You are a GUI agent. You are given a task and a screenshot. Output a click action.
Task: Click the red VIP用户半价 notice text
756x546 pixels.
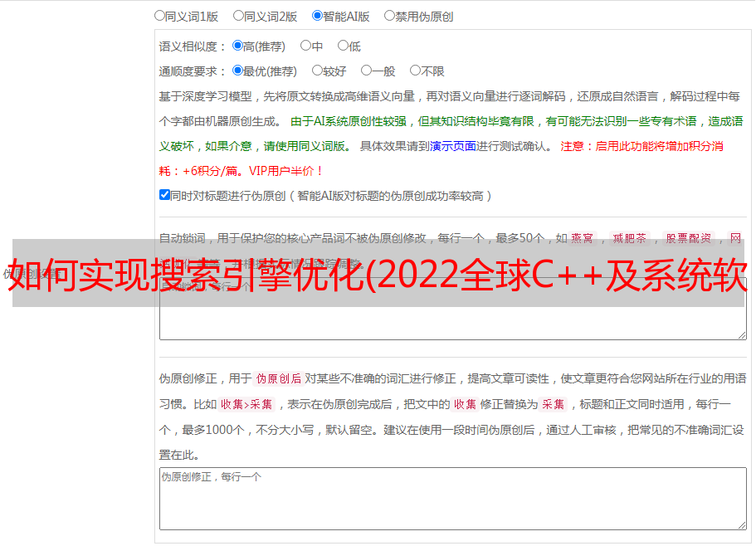pyautogui.click(x=286, y=171)
